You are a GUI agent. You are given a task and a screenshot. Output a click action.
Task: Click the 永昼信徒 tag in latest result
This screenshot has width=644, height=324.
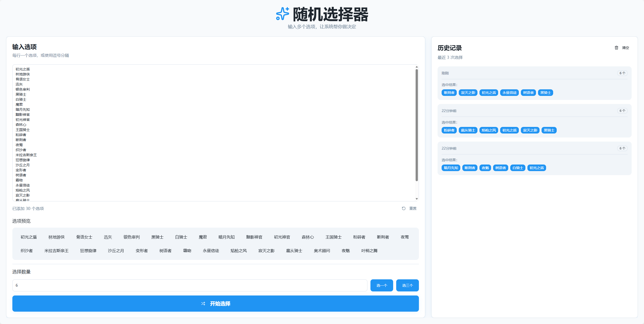509,93
